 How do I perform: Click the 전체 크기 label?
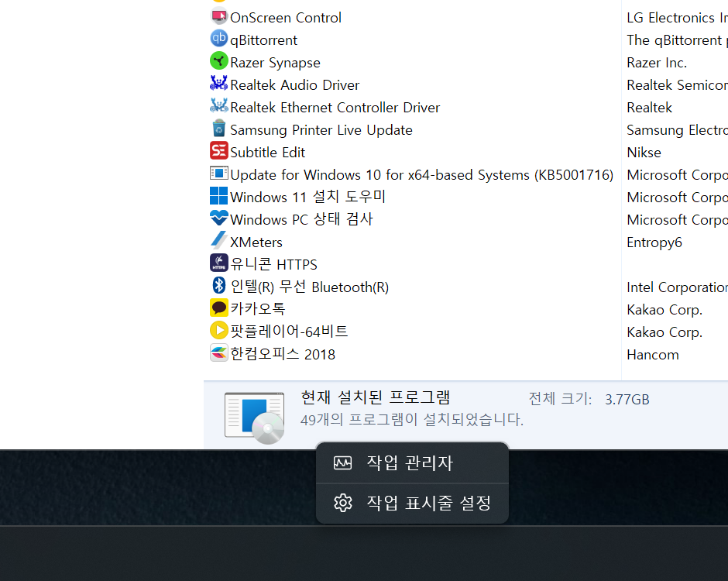[x=560, y=399]
